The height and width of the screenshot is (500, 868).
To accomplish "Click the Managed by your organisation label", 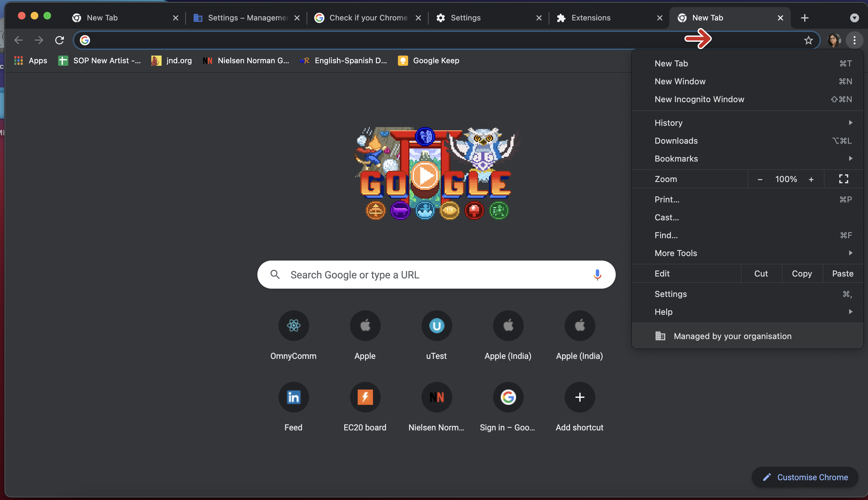I will [733, 336].
